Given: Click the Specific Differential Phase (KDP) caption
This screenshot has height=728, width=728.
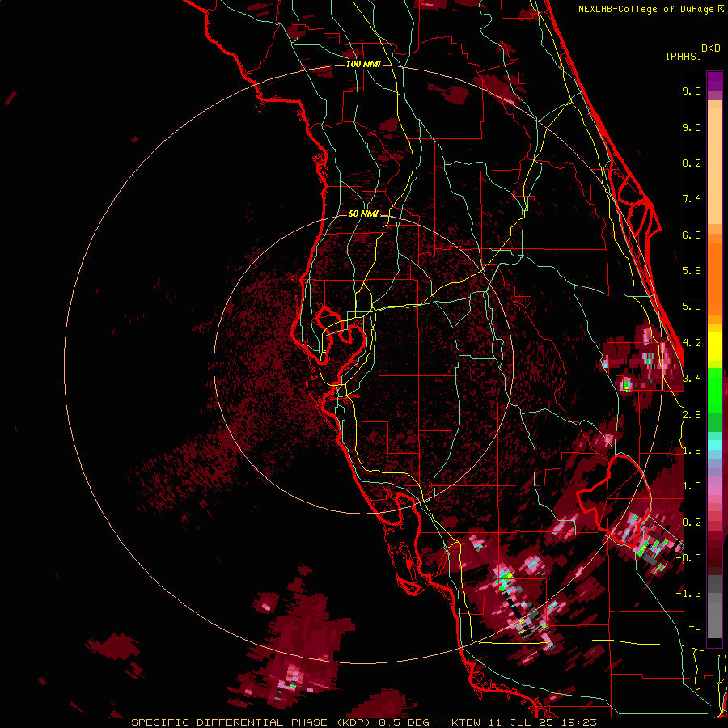Looking at the screenshot, I should click(363, 722).
